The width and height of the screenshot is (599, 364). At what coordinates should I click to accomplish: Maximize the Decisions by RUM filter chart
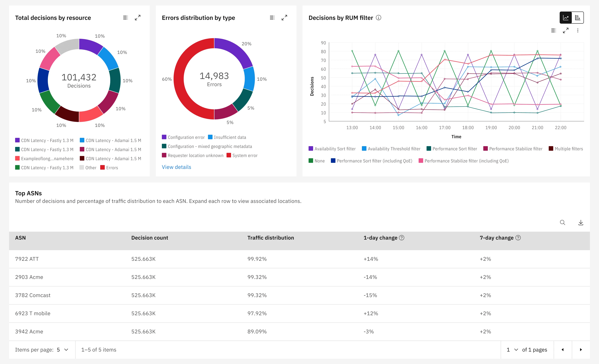(566, 31)
